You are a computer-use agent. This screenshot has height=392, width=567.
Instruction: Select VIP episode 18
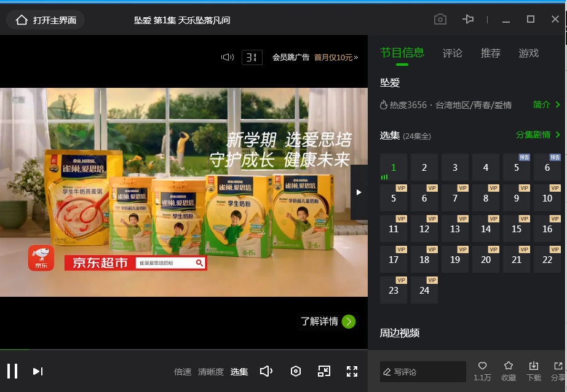pos(424,259)
